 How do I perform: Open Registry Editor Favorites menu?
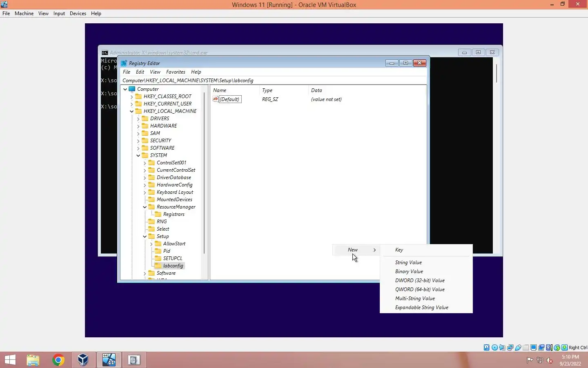pos(176,72)
